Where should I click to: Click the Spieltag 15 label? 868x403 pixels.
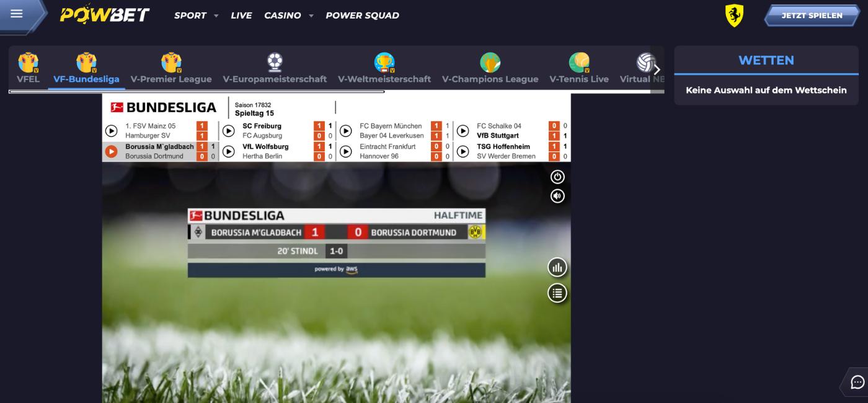(254, 113)
